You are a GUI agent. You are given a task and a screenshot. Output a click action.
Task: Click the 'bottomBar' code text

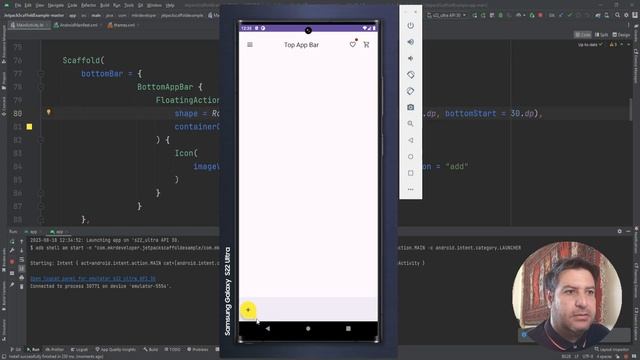102,74
